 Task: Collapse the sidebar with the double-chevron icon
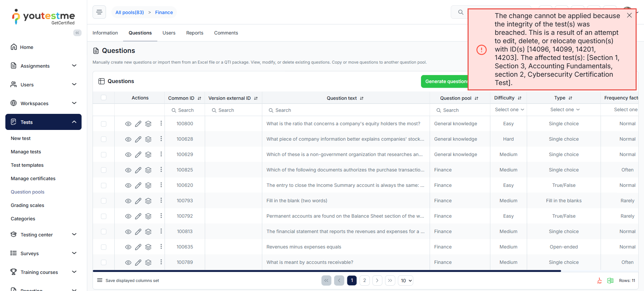click(77, 33)
